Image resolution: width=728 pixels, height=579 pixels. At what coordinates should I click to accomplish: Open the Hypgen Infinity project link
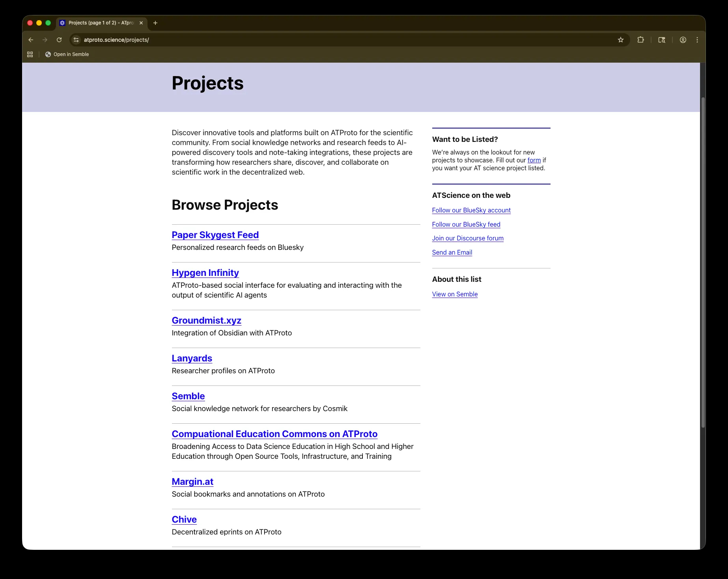(205, 273)
